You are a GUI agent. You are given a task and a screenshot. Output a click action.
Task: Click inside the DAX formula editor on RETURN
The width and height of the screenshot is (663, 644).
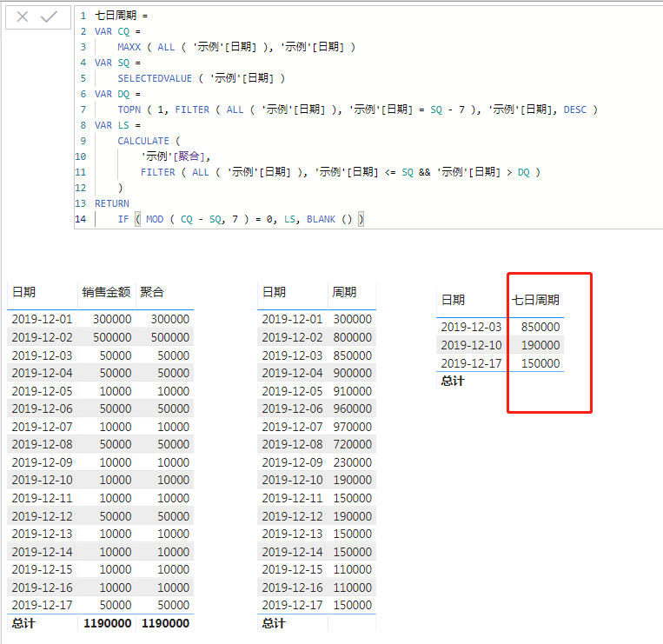pyautogui.click(x=111, y=203)
